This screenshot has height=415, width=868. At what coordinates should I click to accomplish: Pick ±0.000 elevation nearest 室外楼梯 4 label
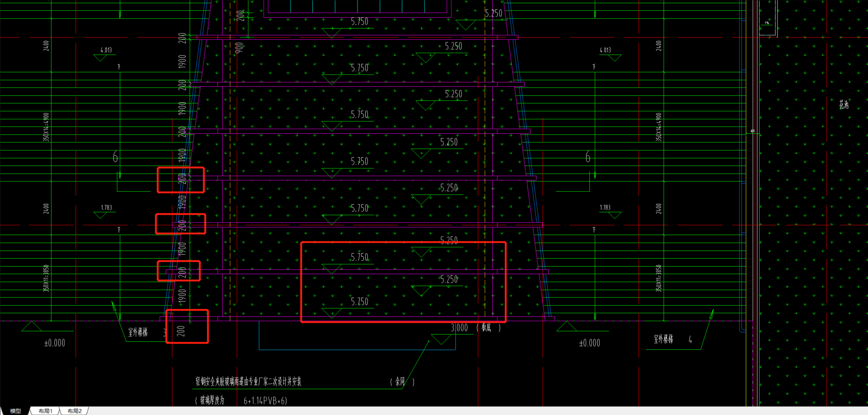point(589,343)
